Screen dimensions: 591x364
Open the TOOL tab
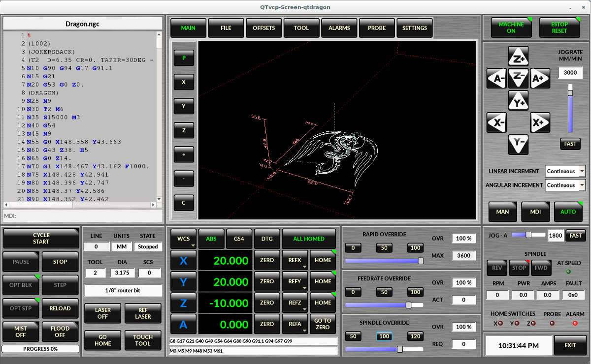click(x=301, y=28)
